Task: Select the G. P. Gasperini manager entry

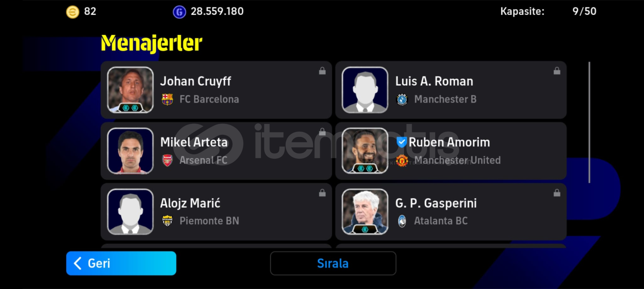Action: click(x=451, y=212)
